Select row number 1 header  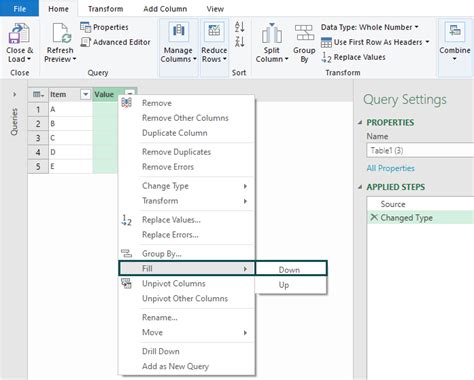point(38,109)
